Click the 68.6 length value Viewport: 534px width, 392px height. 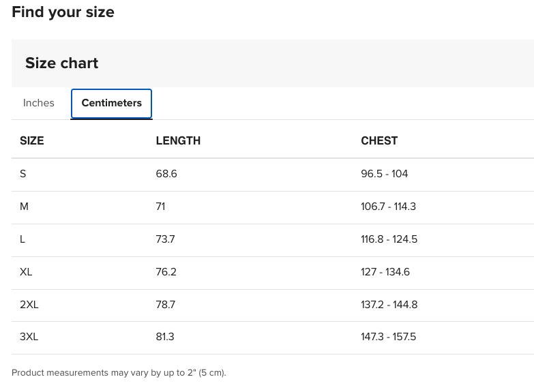pos(166,174)
